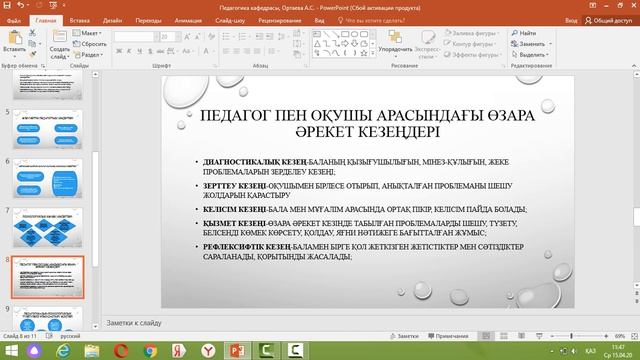Open the Анимация ribbon tab

click(x=188, y=20)
